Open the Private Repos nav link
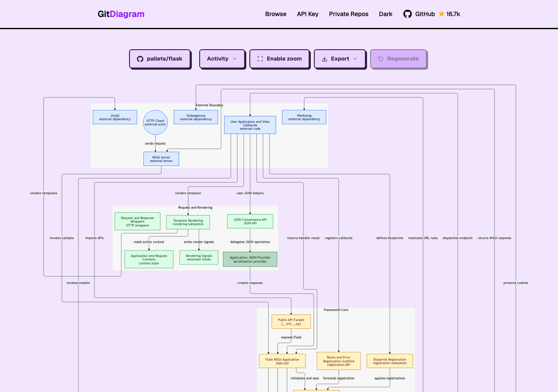 (349, 14)
